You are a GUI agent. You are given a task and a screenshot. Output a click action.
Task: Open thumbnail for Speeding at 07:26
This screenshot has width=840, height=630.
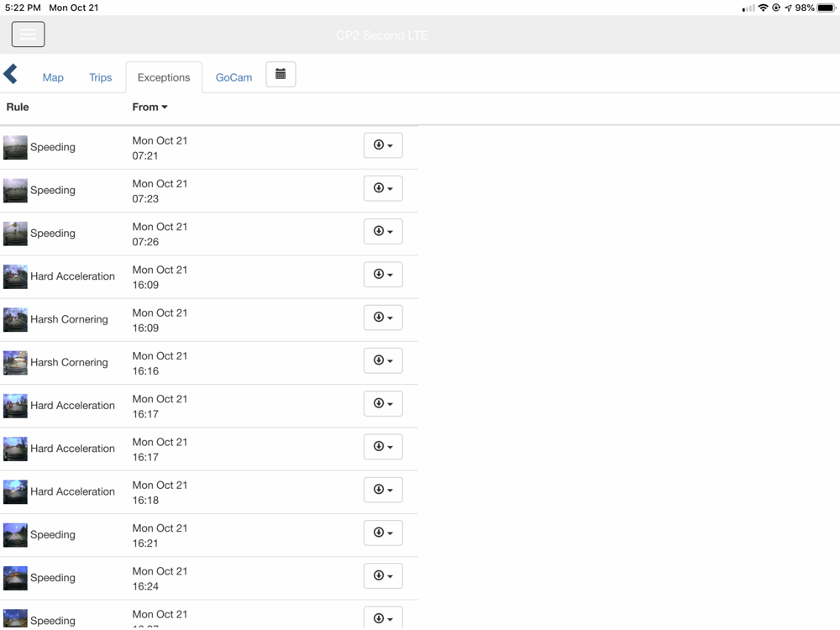pos(15,234)
